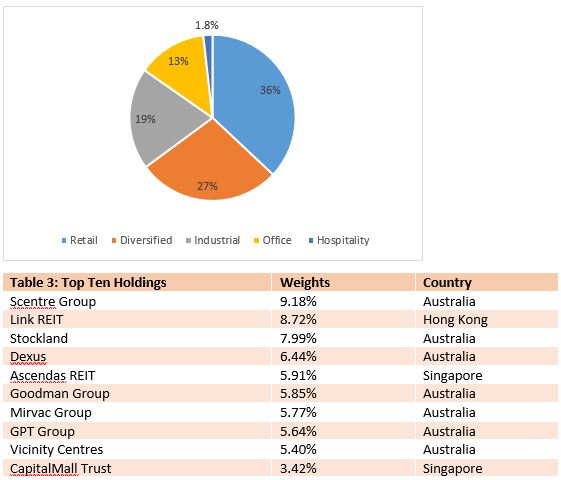The height and width of the screenshot is (480, 561).
Task: Click the 5.77% weight value
Action: point(298,412)
